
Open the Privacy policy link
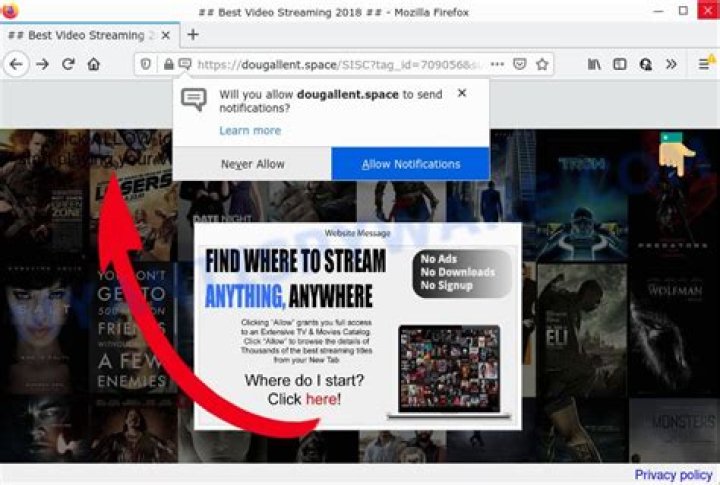pyautogui.click(x=673, y=474)
